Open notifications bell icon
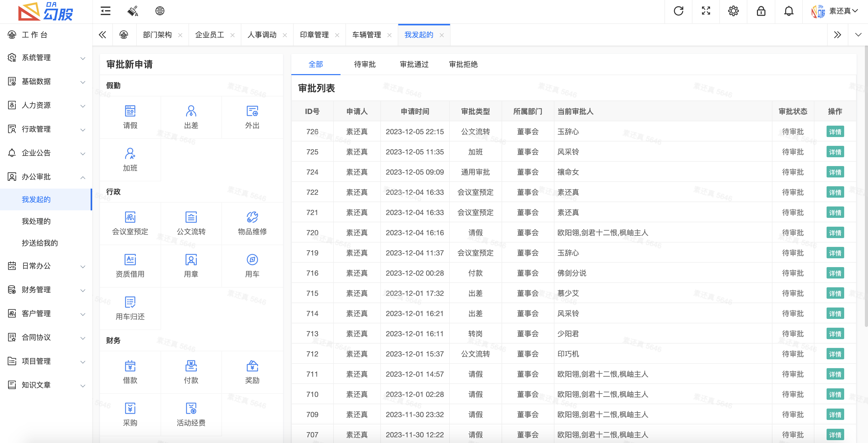The image size is (868, 443). click(x=789, y=11)
